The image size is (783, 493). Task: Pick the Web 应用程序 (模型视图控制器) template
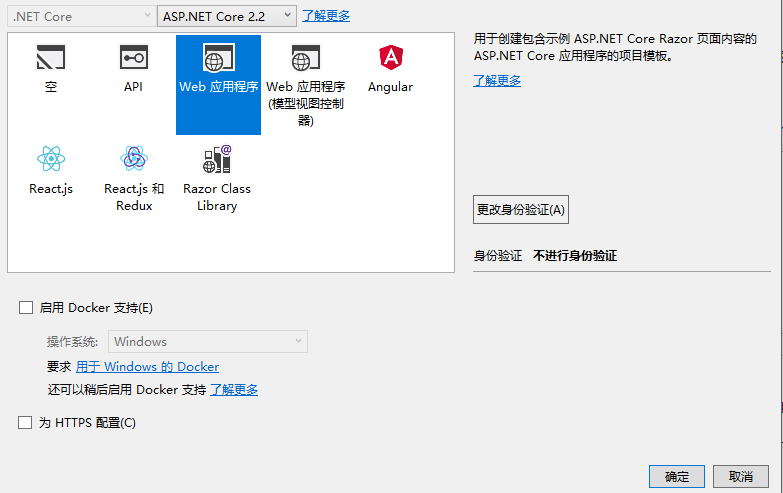pyautogui.click(x=306, y=84)
